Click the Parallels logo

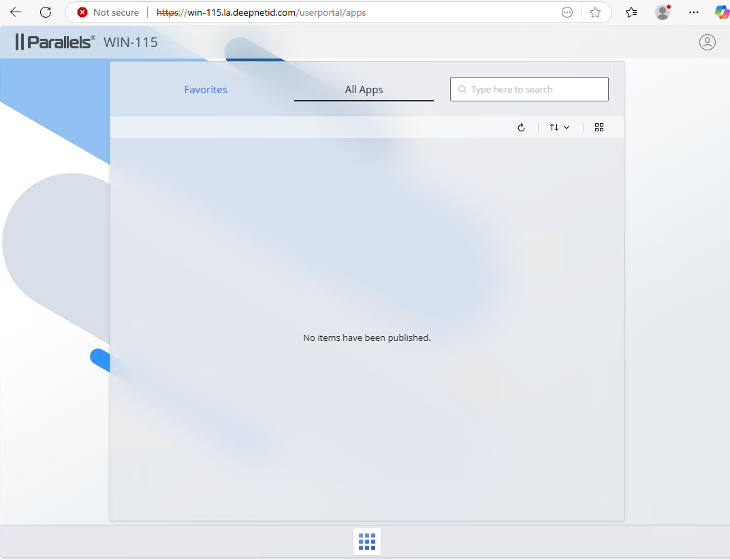55,42
